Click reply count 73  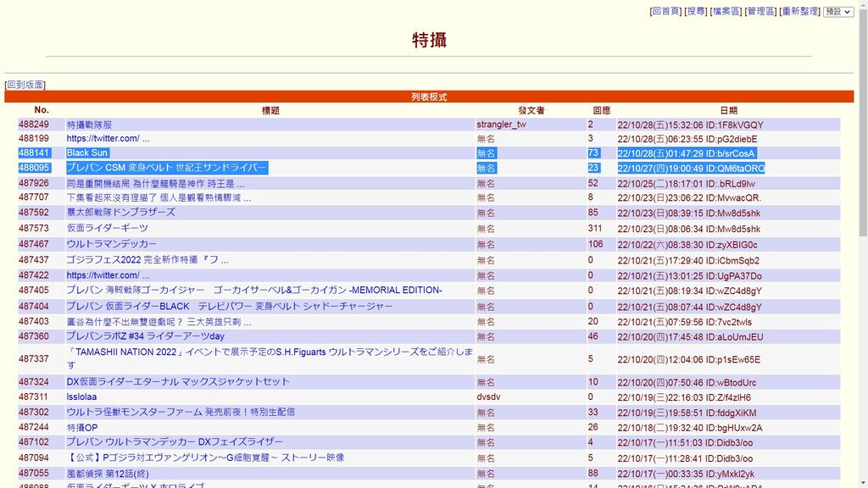tap(593, 153)
